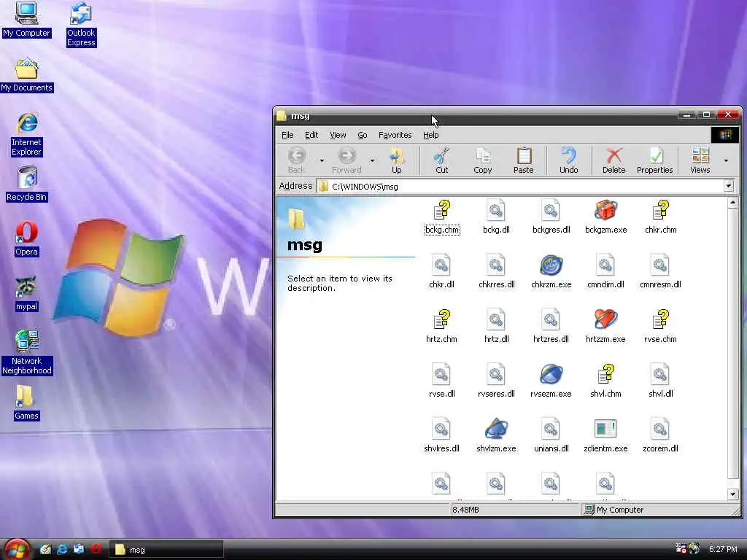The height and width of the screenshot is (560, 747).
Task: Open the View menu
Action: click(x=338, y=135)
